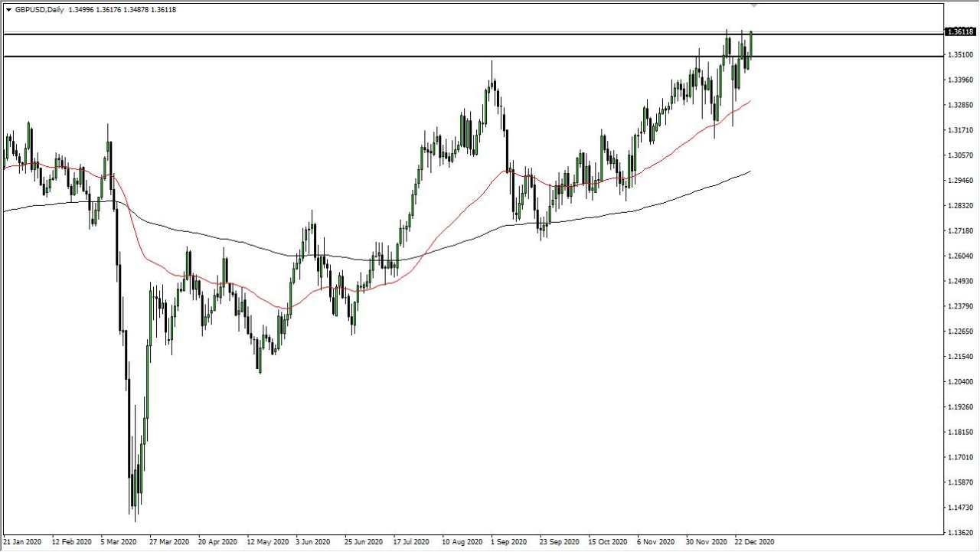Screen dimensions: 980x552
Task: Click the '1.35100' label on price scale
Action: pos(961,55)
